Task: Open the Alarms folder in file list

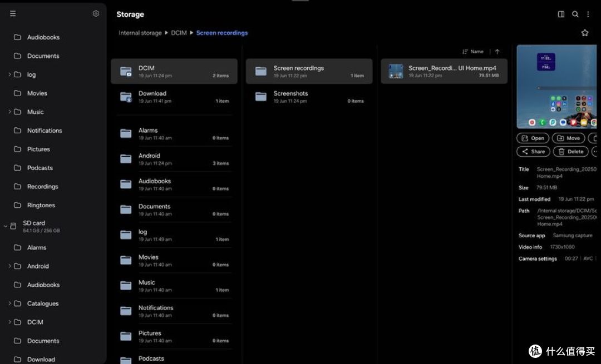Action: tap(174, 133)
